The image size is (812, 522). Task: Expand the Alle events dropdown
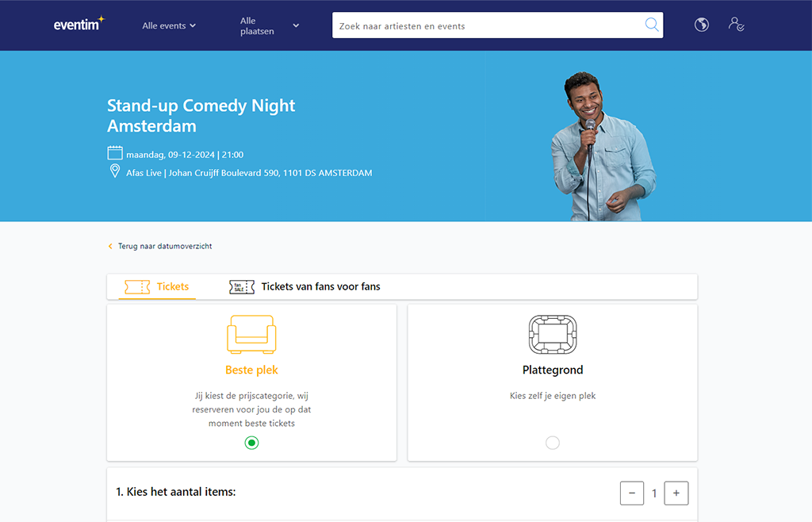coord(169,25)
